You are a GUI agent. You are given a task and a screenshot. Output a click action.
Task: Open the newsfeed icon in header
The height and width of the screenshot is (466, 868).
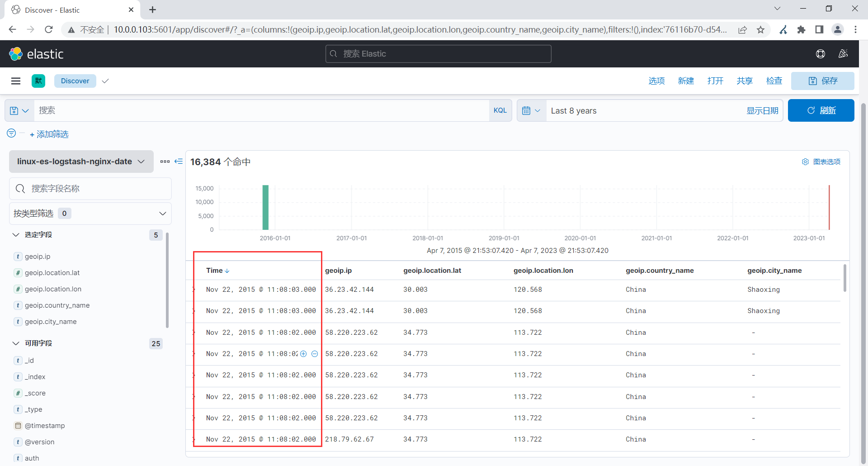click(843, 54)
